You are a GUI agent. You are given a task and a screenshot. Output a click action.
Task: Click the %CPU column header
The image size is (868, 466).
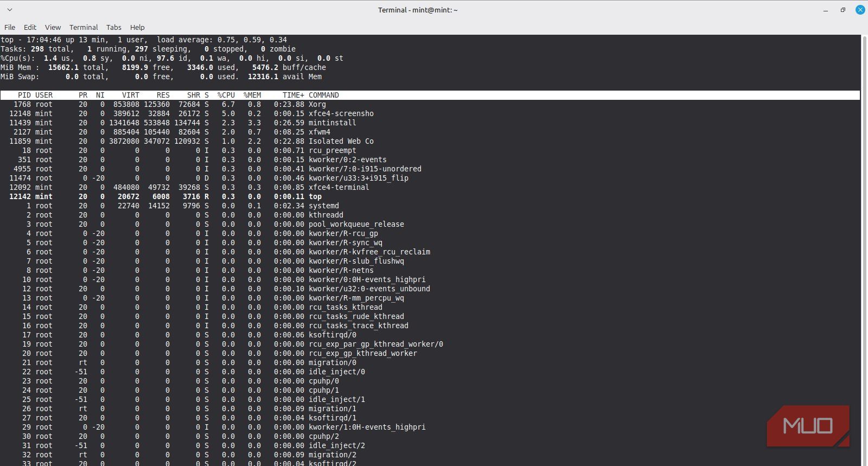pos(226,95)
